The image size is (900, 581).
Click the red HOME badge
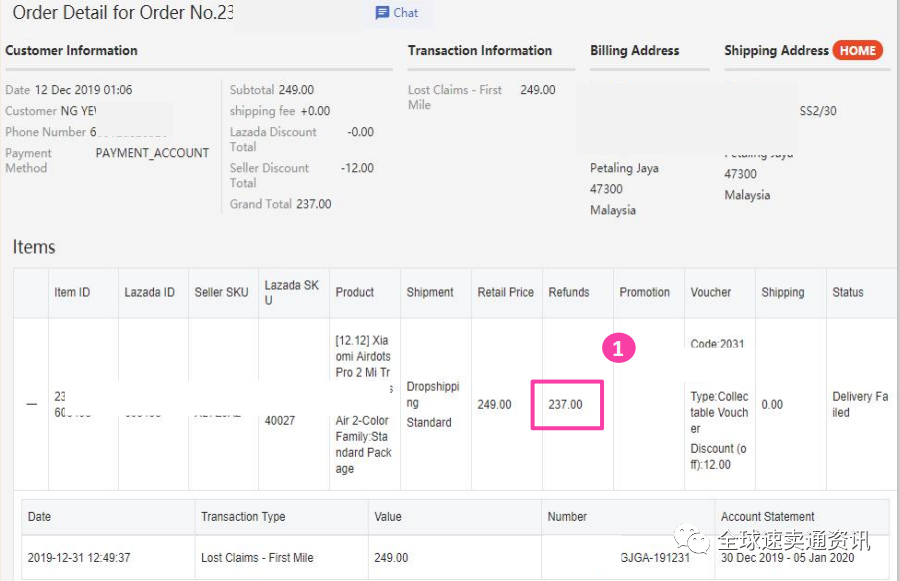859,50
